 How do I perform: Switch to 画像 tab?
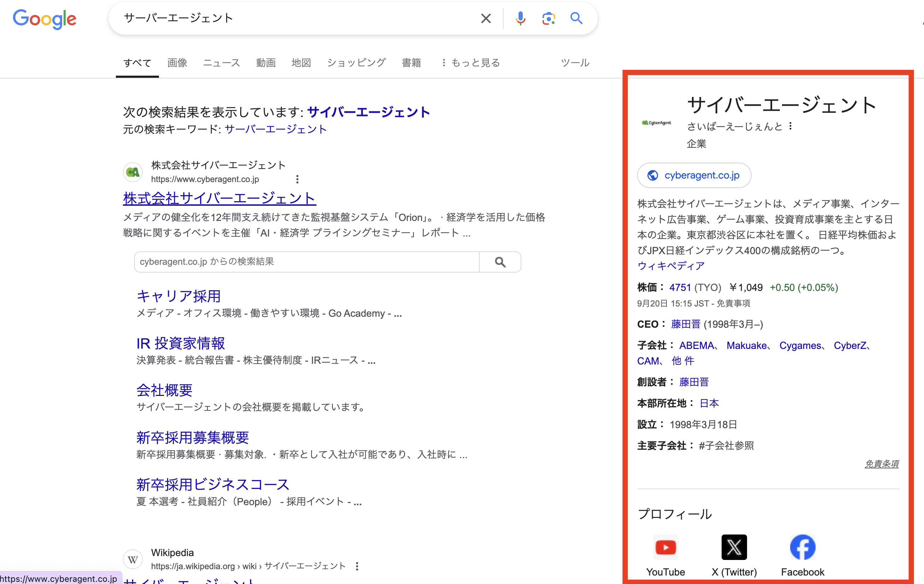coord(177,63)
